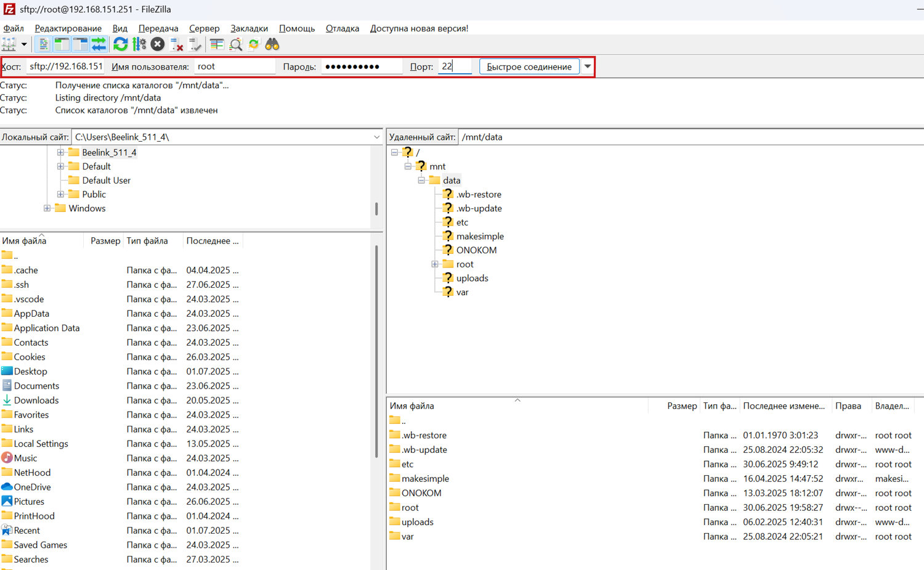Image resolution: width=924 pixels, height=570 pixels.
Task: Cancel the current operation
Action: pos(158,44)
